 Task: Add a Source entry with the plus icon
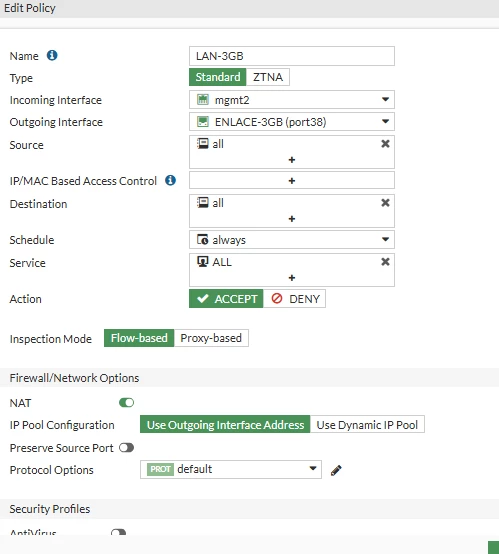point(292,160)
